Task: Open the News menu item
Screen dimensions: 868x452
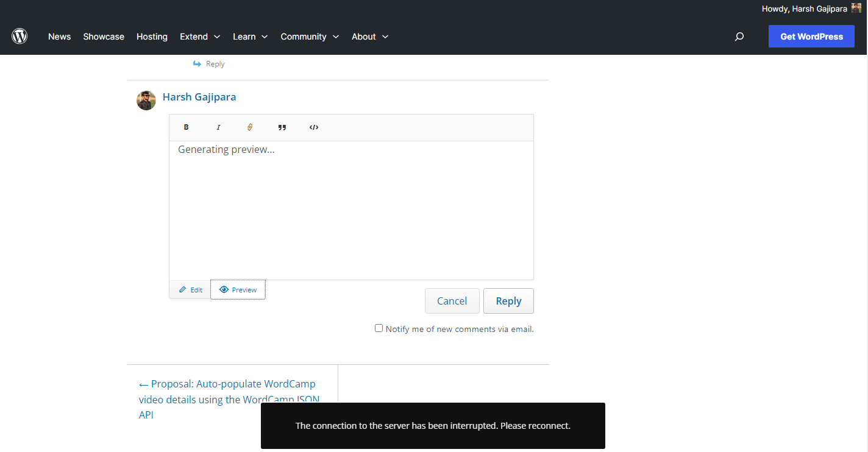Action: (60, 37)
